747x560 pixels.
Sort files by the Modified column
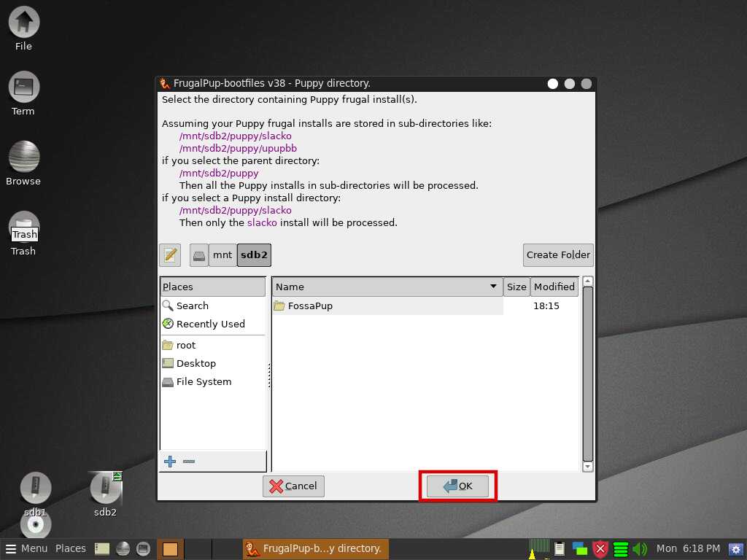point(554,287)
